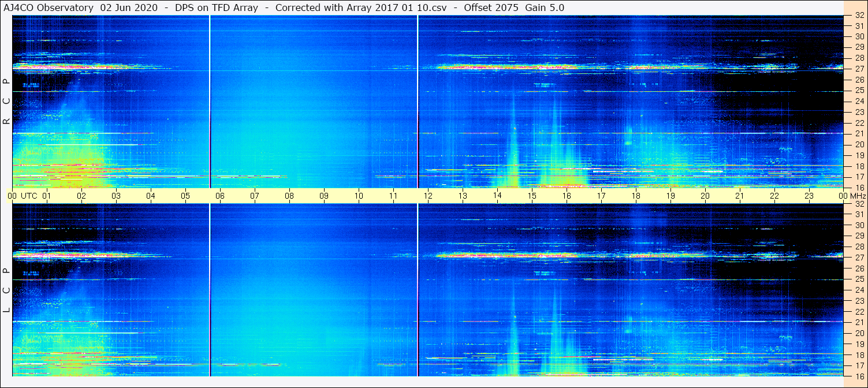Click the "00 UTC" label on time axis
The height and width of the screenshot is (388, 868).
coord(22,196)
